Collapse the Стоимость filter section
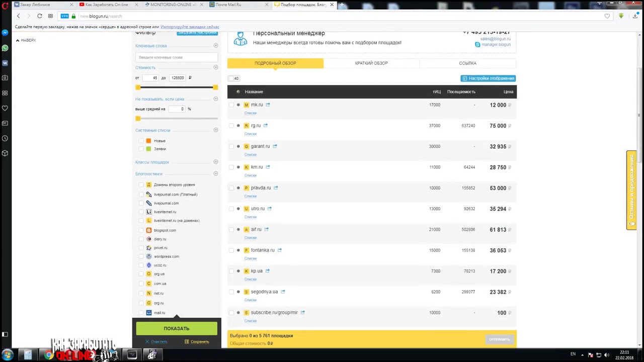 [x=215, y=67]
